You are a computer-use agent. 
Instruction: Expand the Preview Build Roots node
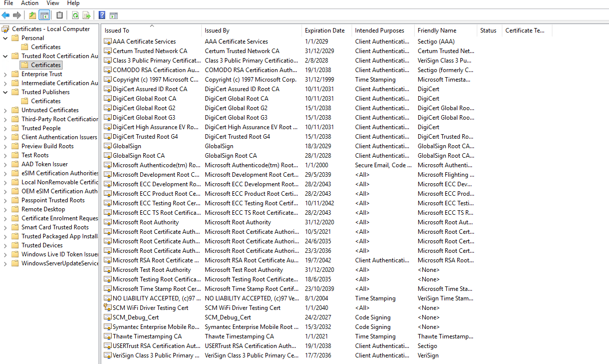pyautogui.click(x=6, y=146)
